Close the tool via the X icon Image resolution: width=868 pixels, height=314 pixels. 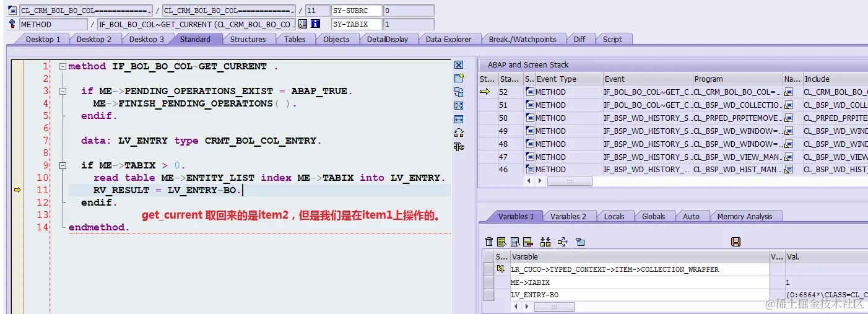point(459,64)
